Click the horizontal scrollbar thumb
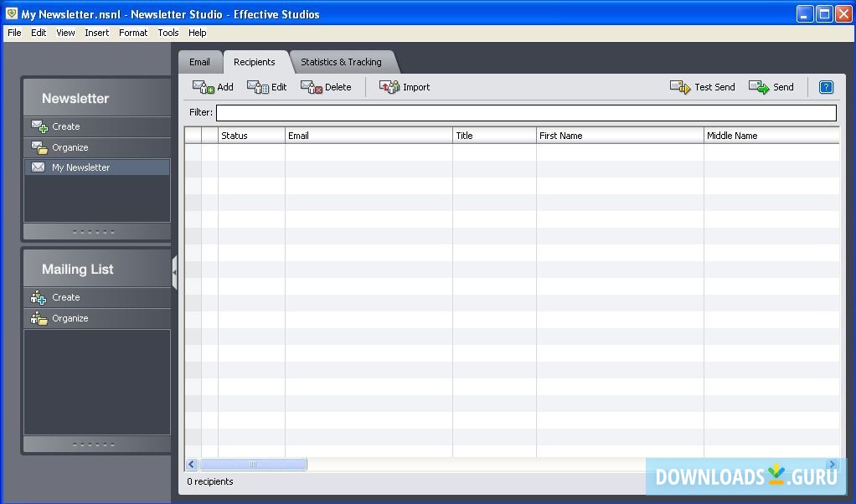The image size is (856, 504). [253, 465]
